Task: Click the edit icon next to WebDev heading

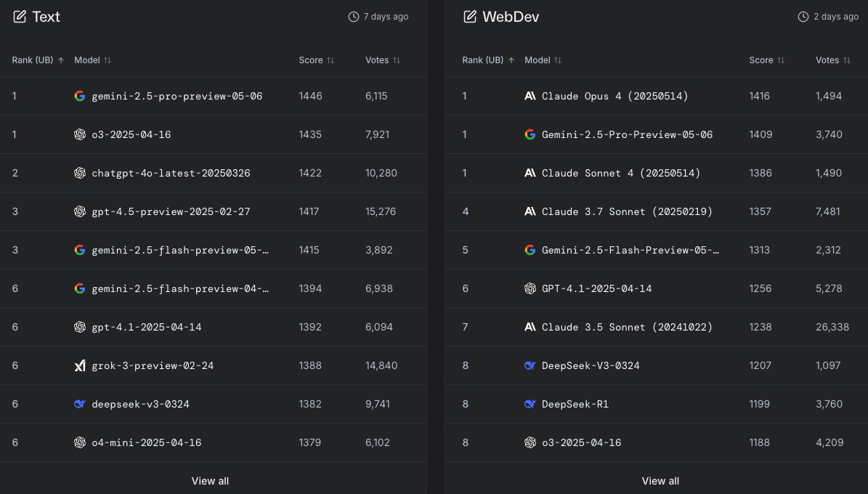Action: (469, 17)
